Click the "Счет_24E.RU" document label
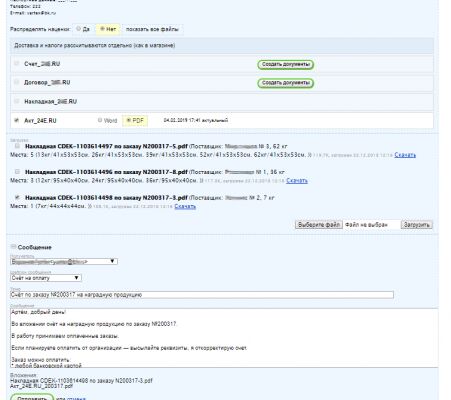 click(42, 64)
